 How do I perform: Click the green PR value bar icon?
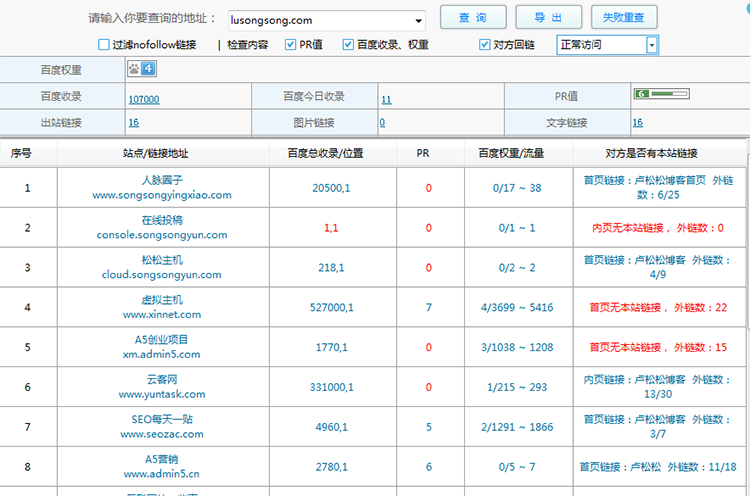tap(661, 94)
